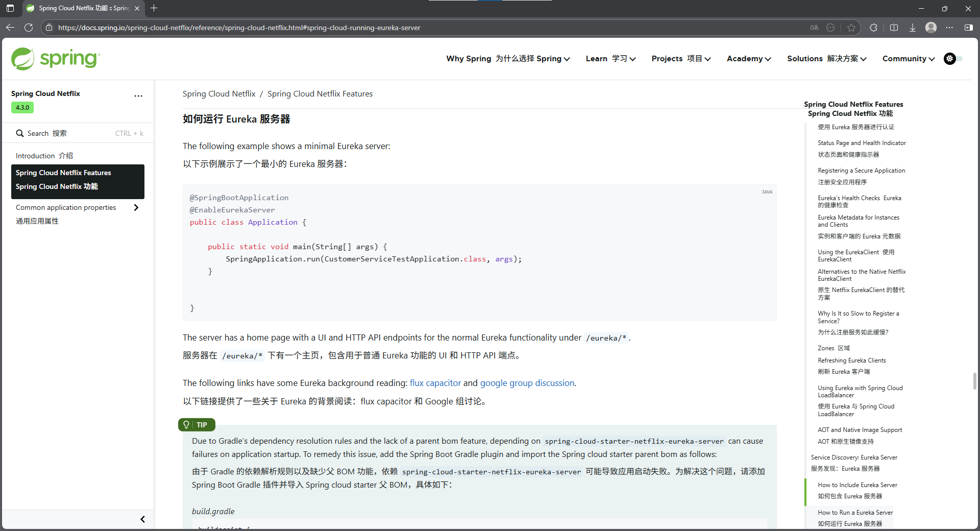Go back using the browser back arrow
Image resolution: width=980 pixels, height=531 pixels.
click(x=10, y=28)
